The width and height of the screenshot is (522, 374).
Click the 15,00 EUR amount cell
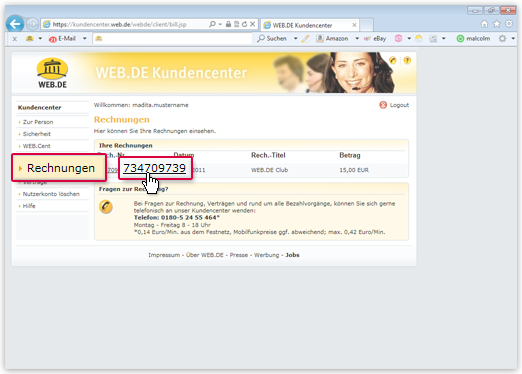point(354,170)
